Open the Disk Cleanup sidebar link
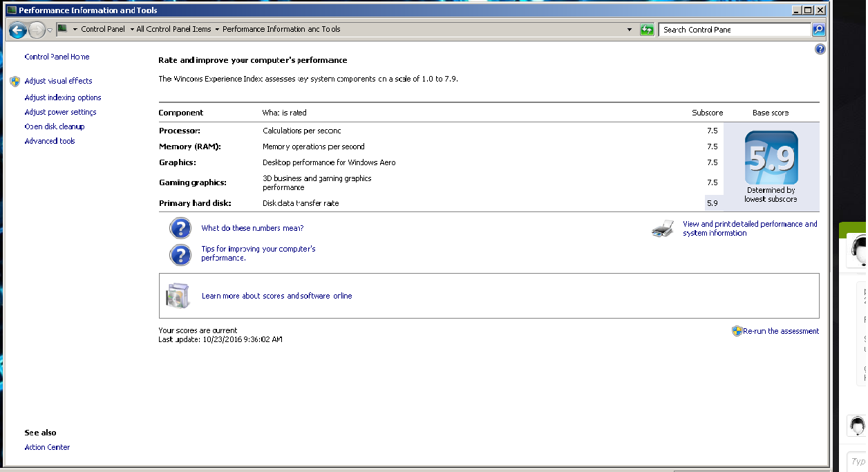Viewport: 868px width, 472px height. pos(55,126)
